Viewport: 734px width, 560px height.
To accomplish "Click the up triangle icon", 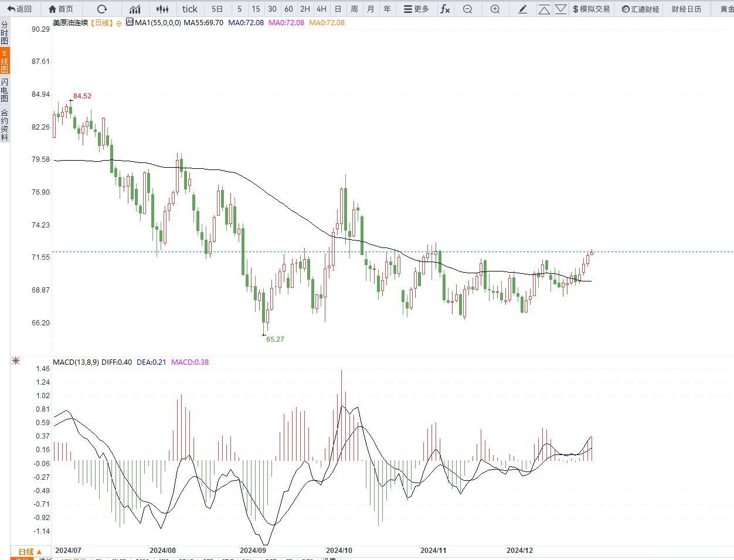I will click(544, 9).
